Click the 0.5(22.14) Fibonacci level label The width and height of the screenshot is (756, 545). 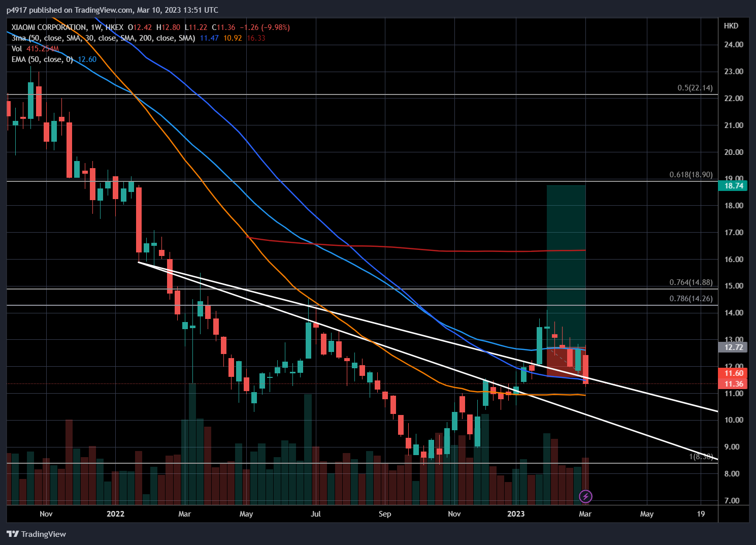coord(695,88)
